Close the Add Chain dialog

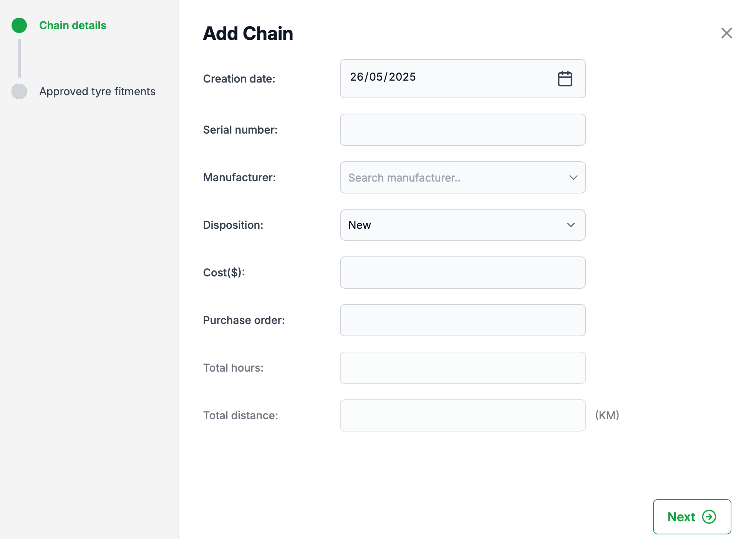click(x=726, y=33)
